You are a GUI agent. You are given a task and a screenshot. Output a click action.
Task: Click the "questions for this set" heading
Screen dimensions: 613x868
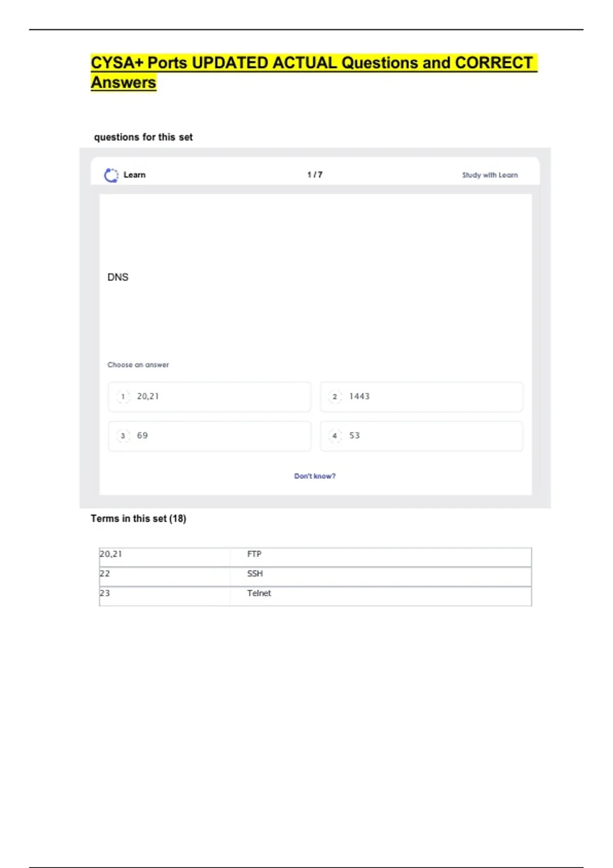click(144, 137)
